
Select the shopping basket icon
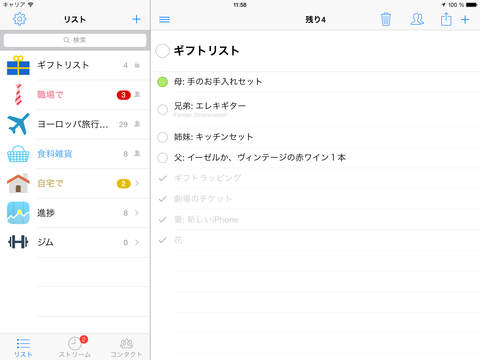[x=18, y=154]
